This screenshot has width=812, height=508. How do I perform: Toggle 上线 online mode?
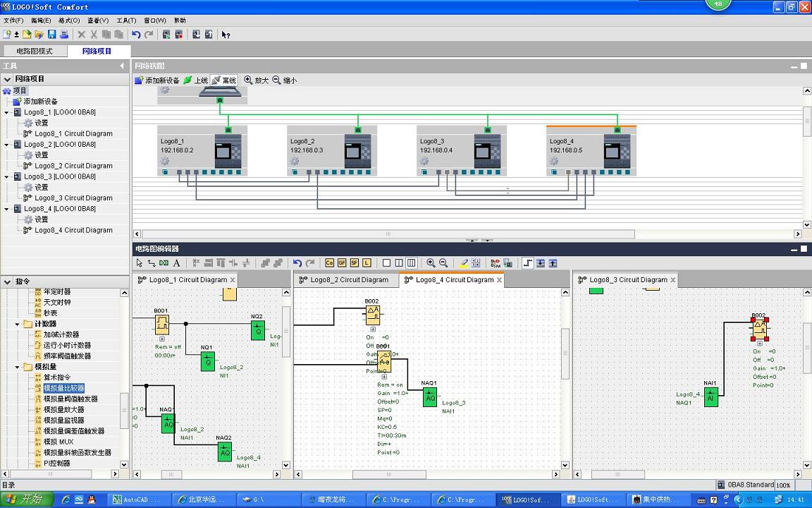(196, 80)
